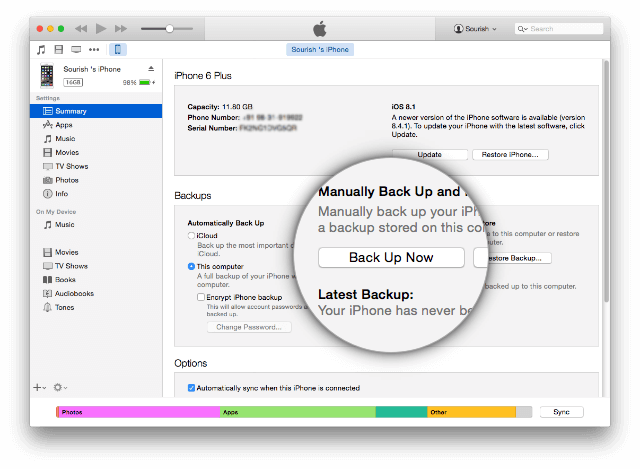Viewport: 640px width, 469px height.
Task: Click the Restore Backup... button
Action: pyautogui.click(x=514, y=258)
